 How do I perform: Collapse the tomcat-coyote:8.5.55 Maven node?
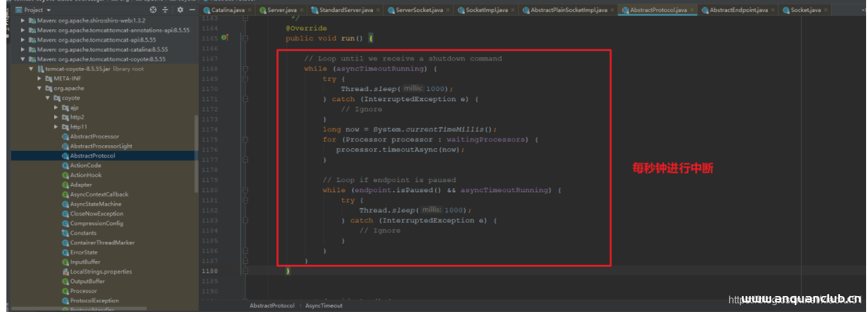coord(23,59)
